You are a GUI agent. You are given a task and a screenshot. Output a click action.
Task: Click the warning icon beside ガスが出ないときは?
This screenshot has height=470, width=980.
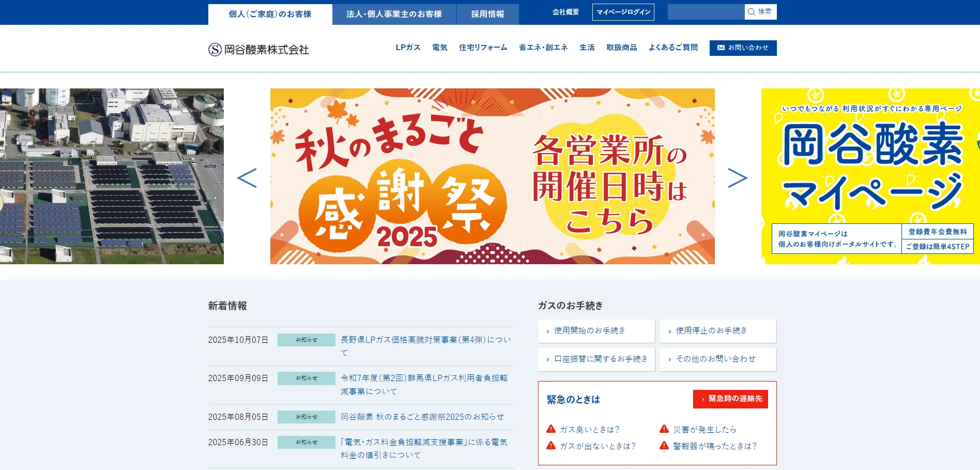[551, 446]
